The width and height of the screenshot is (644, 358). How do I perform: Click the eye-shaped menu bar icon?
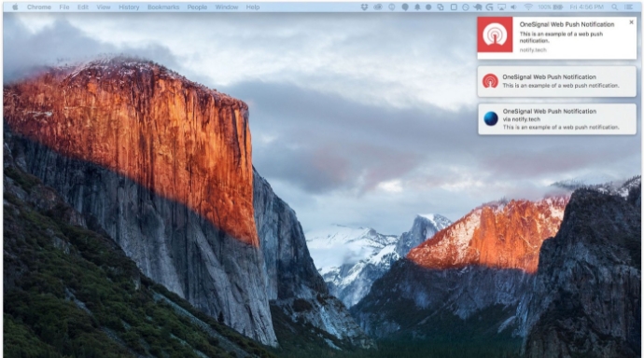(378, 7)
